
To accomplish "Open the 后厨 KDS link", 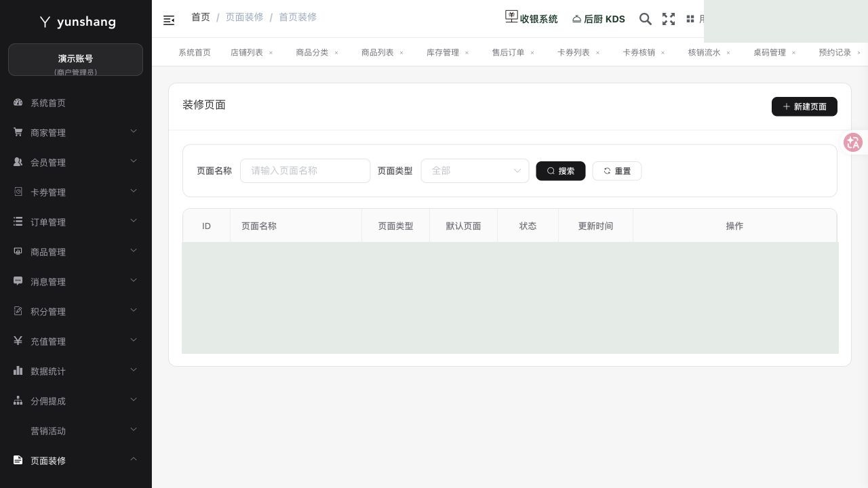I will tap(598, 19).
